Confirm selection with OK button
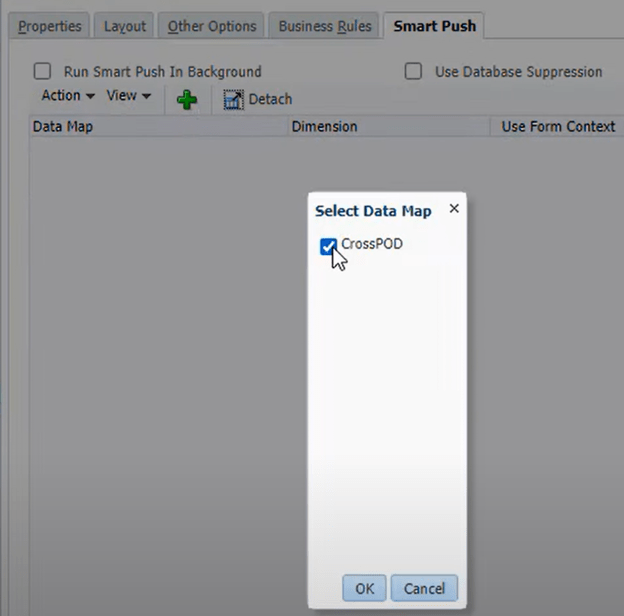624x616 pixels. click(x=365, y=588)
